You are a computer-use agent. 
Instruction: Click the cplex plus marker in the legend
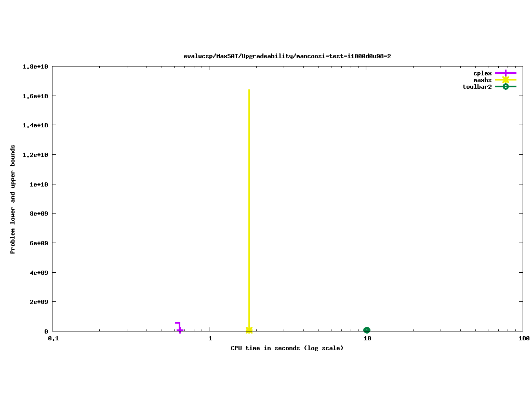[506, 73]
